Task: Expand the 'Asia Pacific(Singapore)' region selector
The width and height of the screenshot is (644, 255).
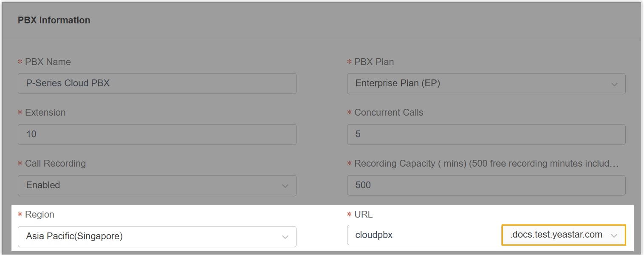Action: click(149, 236)
